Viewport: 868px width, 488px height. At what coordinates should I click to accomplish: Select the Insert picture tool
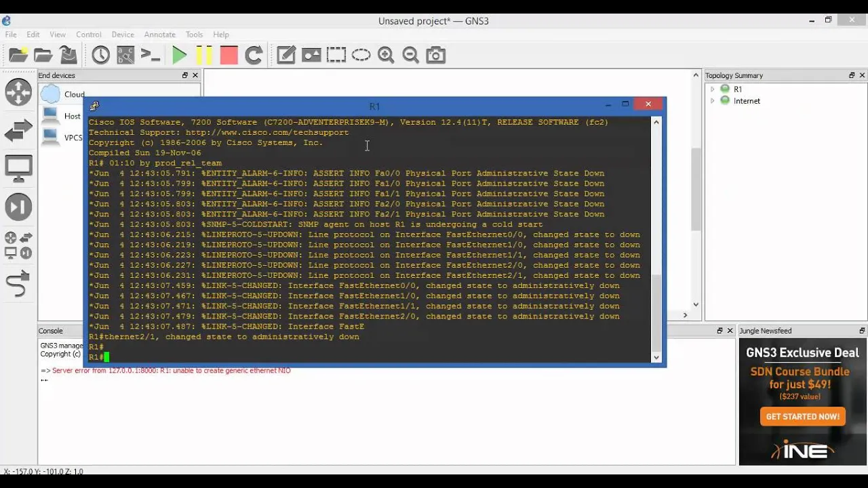click(x=311, y=55)
